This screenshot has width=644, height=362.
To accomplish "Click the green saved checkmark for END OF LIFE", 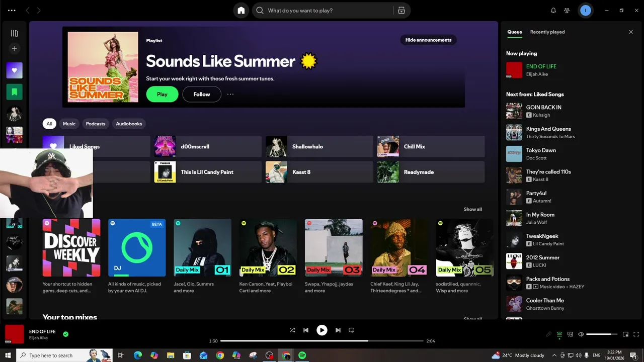I will tap(66, 334).
